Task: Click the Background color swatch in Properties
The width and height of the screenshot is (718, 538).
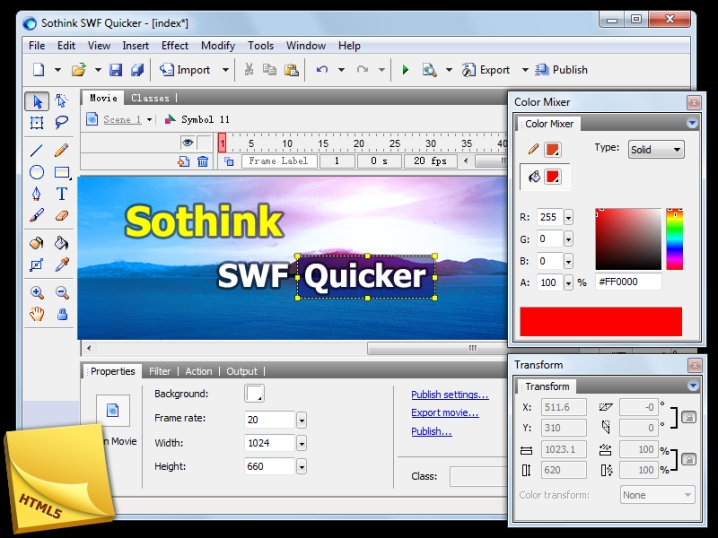Action: [x=254, y=394]
